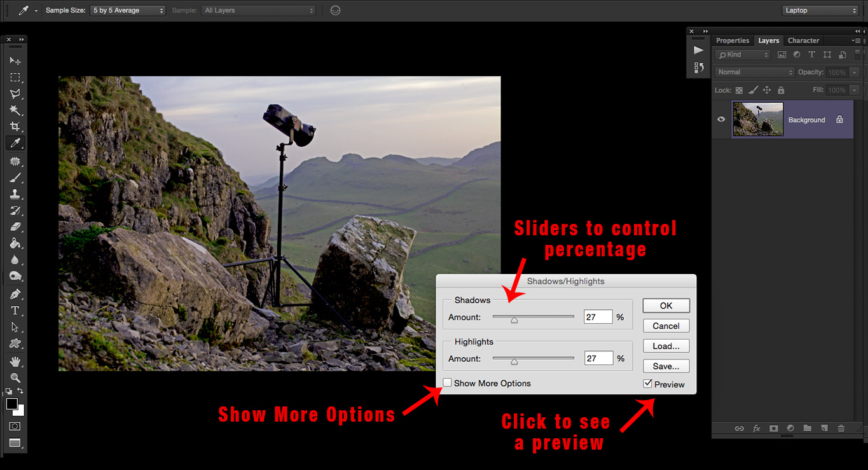This screenshot has width=868, height=470.
Task: Add a new adjustment layer icon
Action: [x=790, y=429]
